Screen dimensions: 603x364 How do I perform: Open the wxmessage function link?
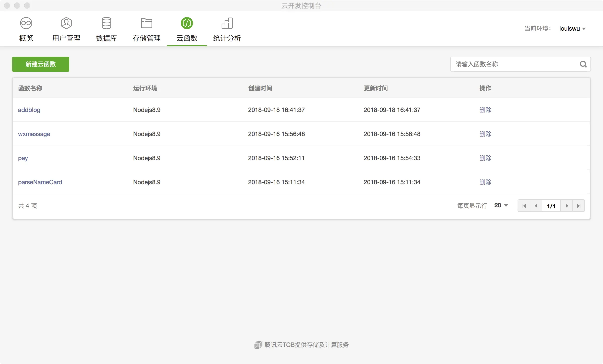tap(34, 134)
